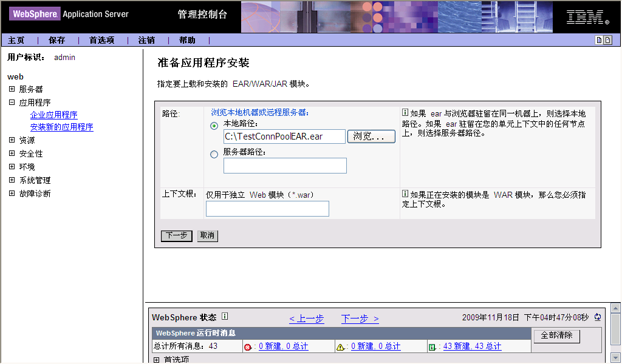Open the 首选项 menu item
The height and width of the screenshot is (364, 622).
click(101, 40)
